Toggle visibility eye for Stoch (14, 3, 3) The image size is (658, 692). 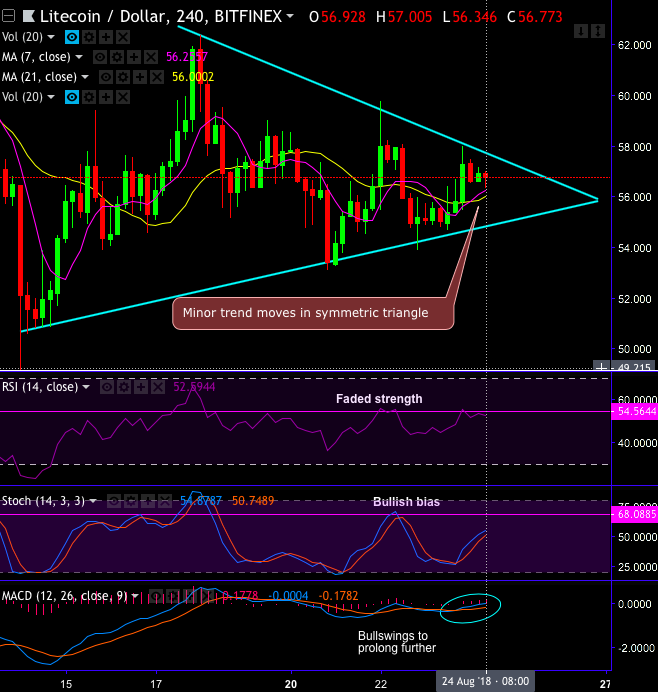[114, 501]
